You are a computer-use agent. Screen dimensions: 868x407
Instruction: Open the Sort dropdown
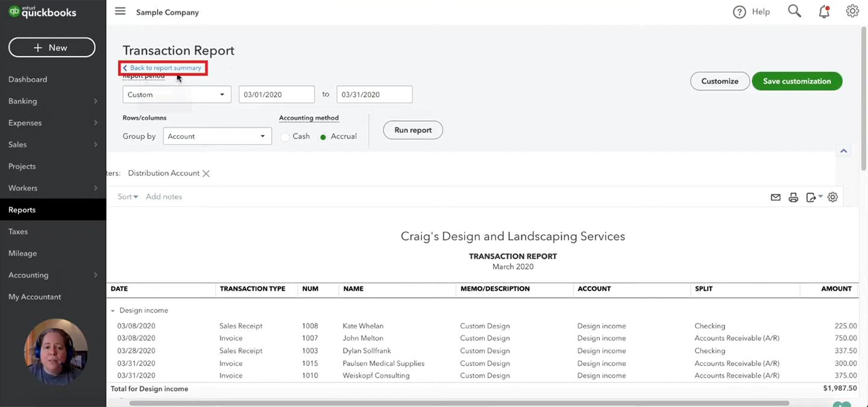(x=128, y=197)
